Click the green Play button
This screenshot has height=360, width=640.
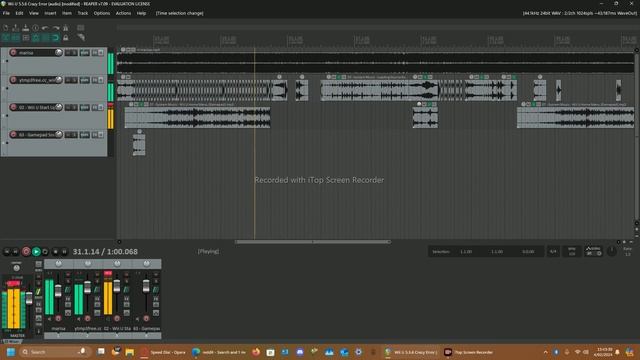(x=36, y=252)
